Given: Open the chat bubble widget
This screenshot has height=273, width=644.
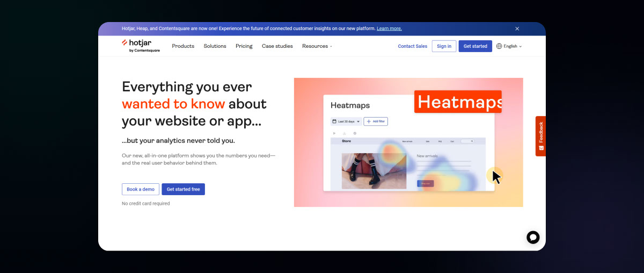Looking at the screenshot, I should coord(533,237).
